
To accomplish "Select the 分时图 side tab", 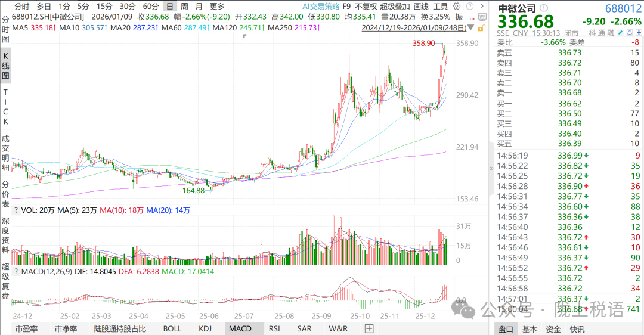I will tap(5, 29).
